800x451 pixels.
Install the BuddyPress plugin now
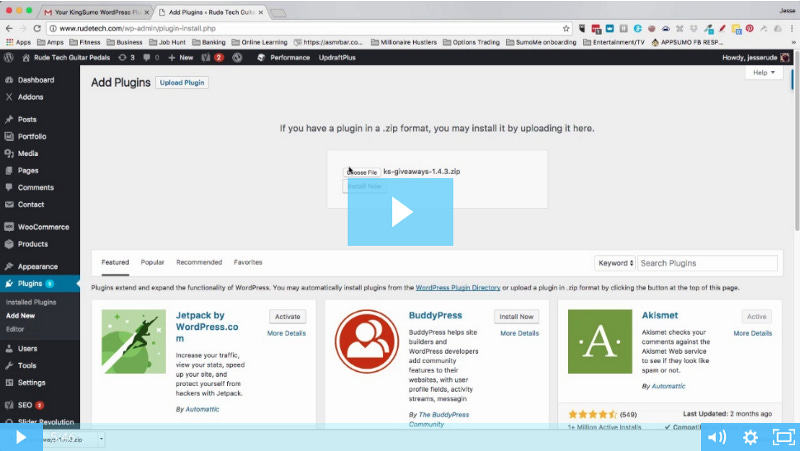(516, 316)
